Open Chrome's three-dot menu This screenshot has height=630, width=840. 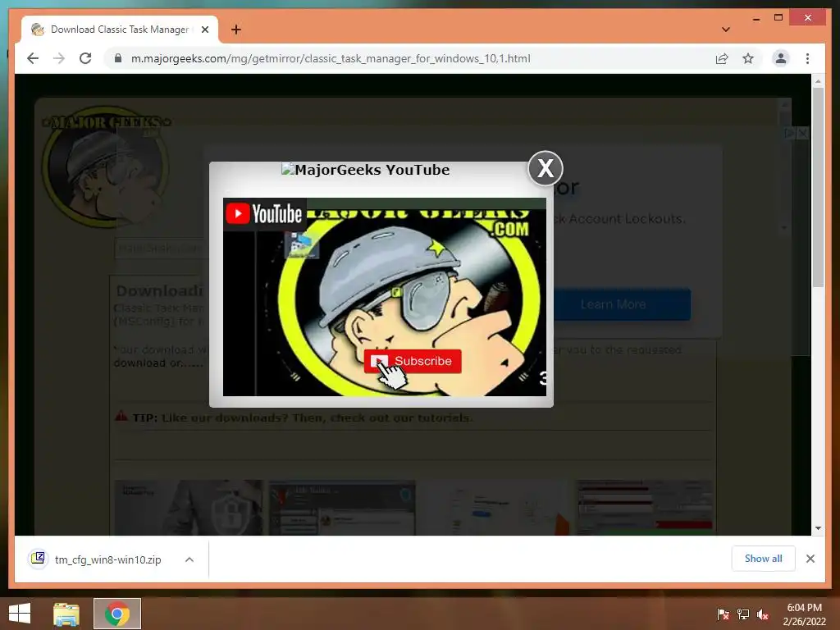click(807, 58)
